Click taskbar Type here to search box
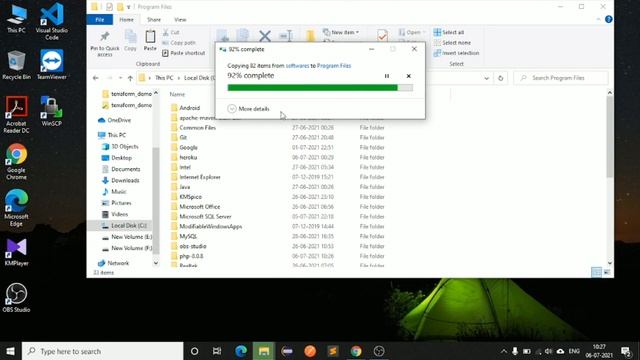The height and width of the screenshot is (360, 640). (102, 351)
